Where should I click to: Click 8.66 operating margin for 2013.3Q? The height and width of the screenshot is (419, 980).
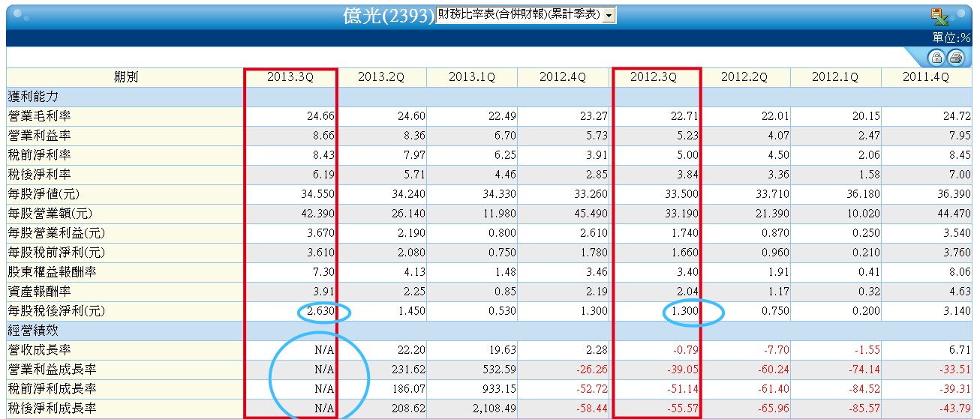(323, 136)
